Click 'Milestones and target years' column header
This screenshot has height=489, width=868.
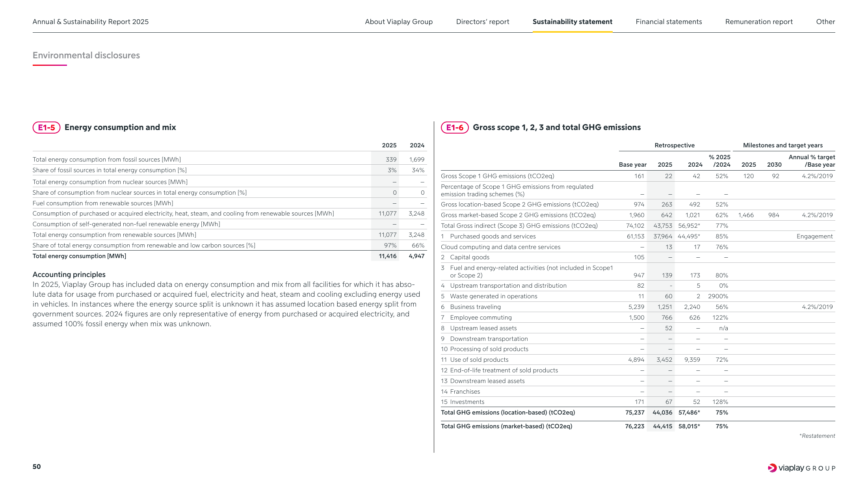[783, 145]
